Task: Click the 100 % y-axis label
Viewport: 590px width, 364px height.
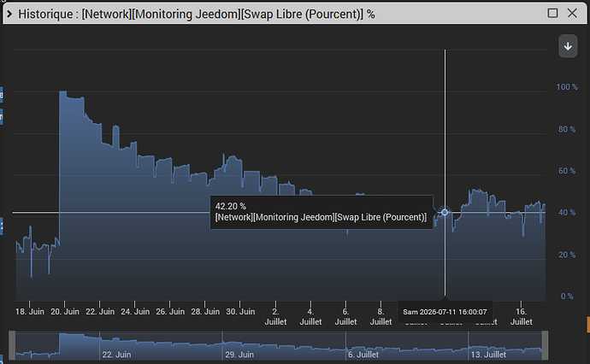Action: coord(567,87)
